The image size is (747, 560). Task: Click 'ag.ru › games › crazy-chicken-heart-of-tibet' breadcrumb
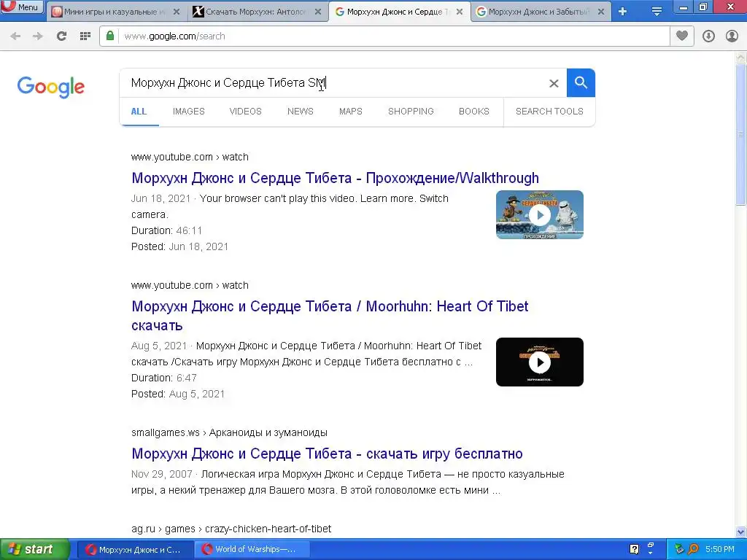click(x=231, y=529)
